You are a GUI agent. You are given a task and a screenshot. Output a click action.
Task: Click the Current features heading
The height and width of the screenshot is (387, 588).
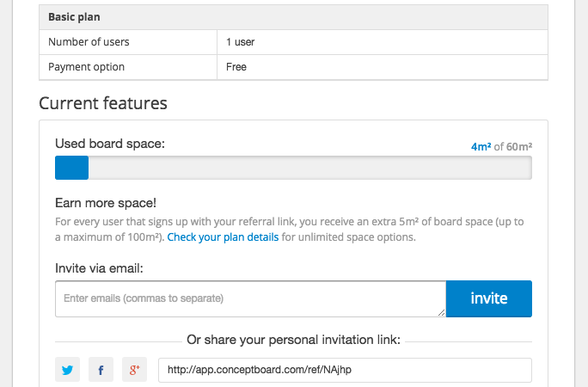103,103
